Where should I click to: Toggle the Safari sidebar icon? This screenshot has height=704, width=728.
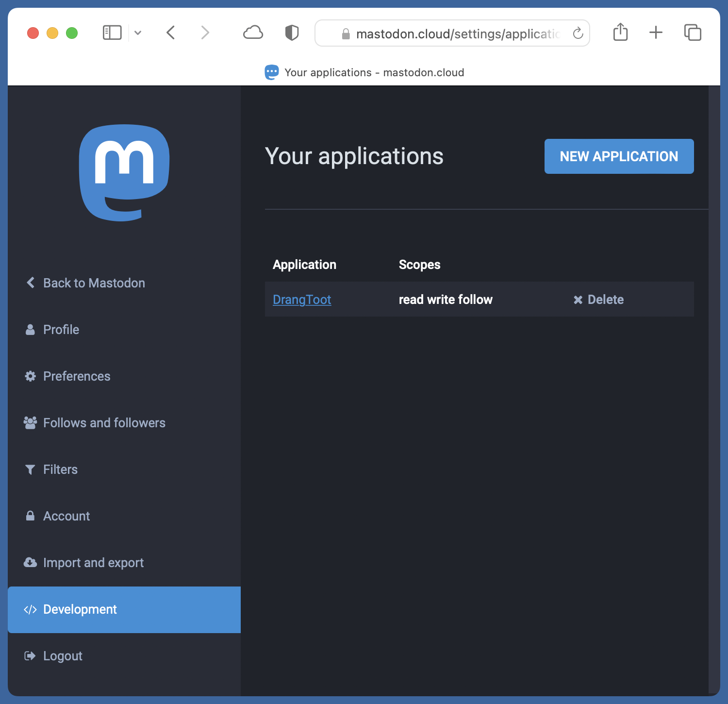(112, 33)
